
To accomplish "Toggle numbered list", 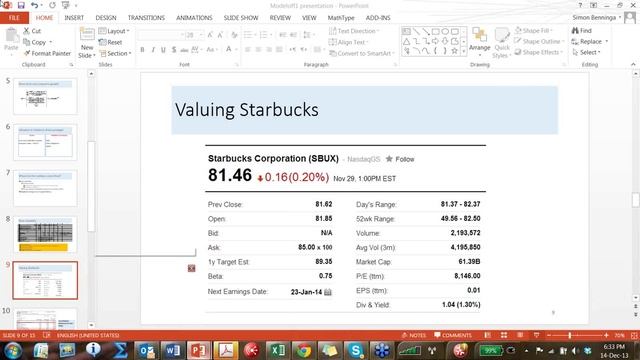I will pyautogui.click(x=265, y=35).
